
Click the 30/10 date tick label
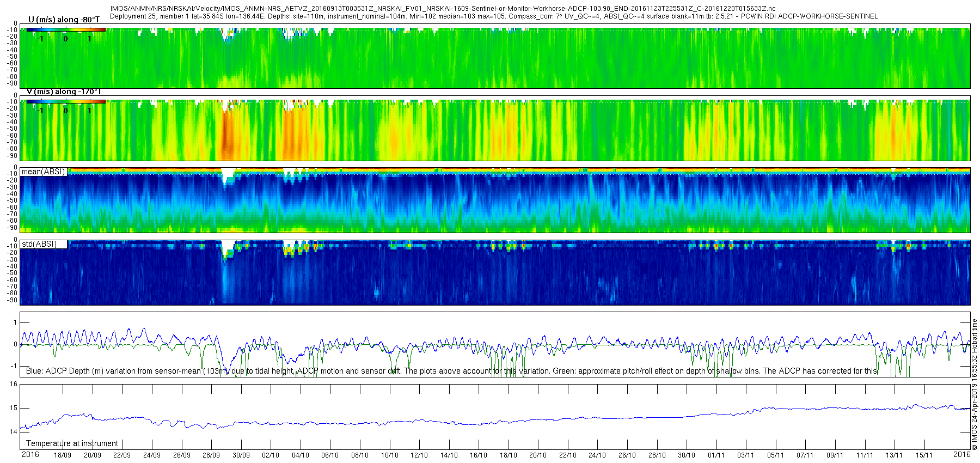click(x=687, y=455)
